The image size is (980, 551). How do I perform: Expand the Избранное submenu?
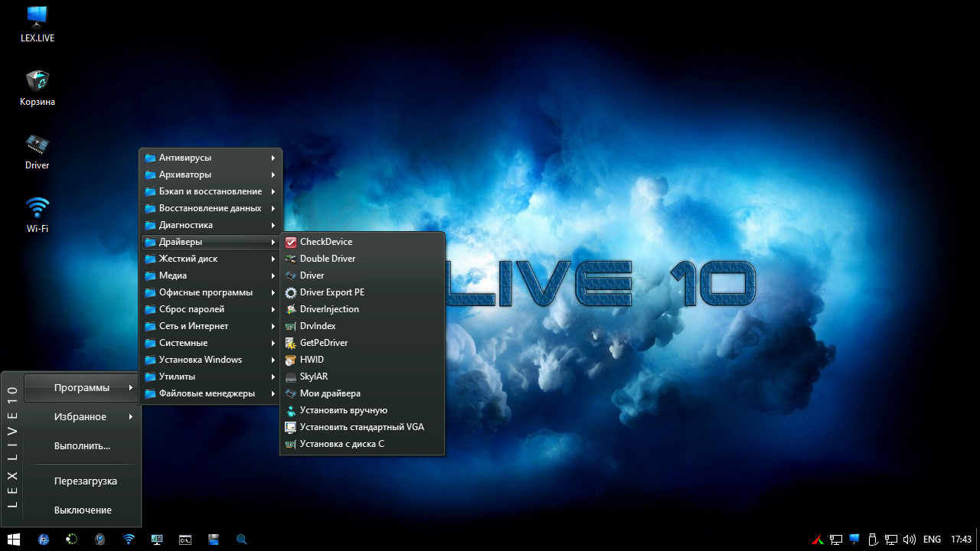click(80, 417)
